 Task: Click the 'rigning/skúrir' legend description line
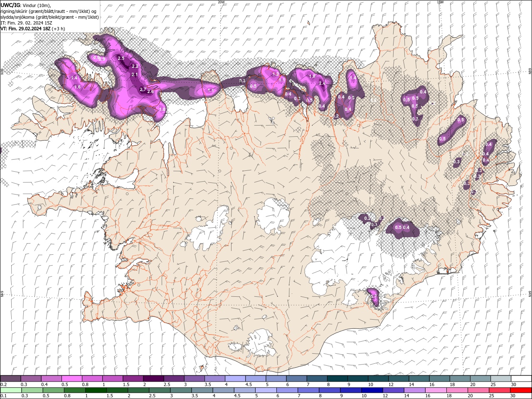49,11
